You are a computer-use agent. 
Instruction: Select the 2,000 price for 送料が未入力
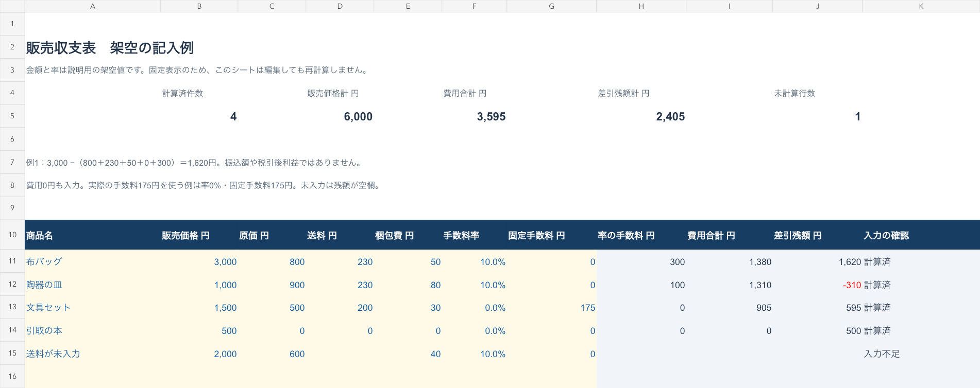click(x=225, y=354)
